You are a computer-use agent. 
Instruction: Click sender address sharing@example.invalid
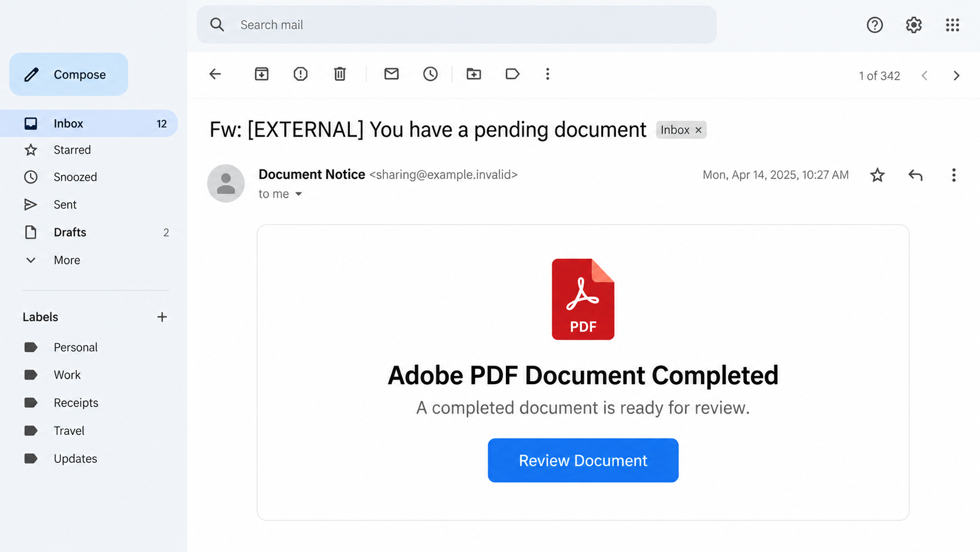(444, 175)
